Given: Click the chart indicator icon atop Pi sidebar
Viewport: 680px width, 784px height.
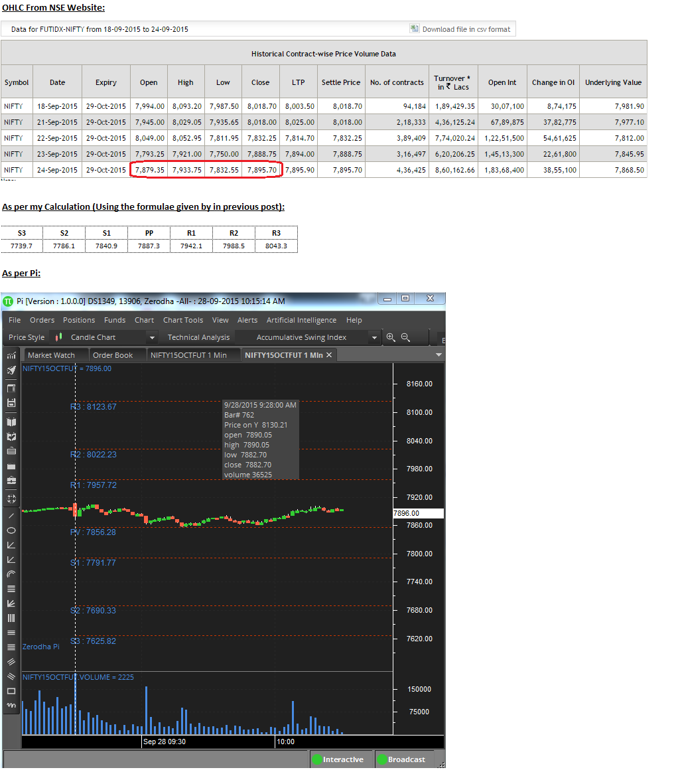Looking at the screenshot, I should pyautogui.click(x=11, y=356).
